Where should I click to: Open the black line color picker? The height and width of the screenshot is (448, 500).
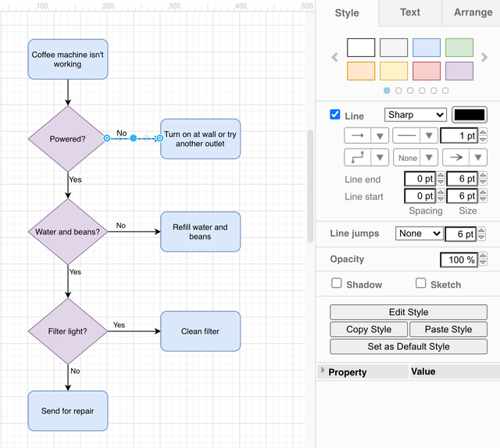pyautogui.click(x=470, y=115)
